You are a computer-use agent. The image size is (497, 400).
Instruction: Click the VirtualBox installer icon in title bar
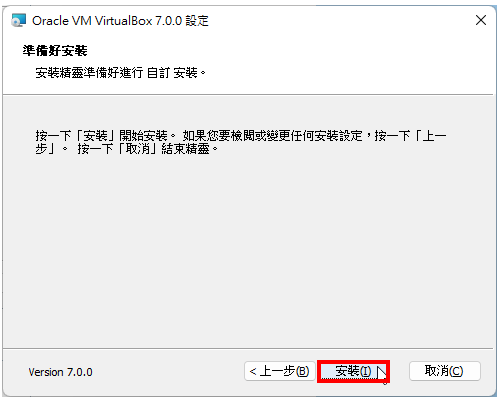click(x=18, y=20)
